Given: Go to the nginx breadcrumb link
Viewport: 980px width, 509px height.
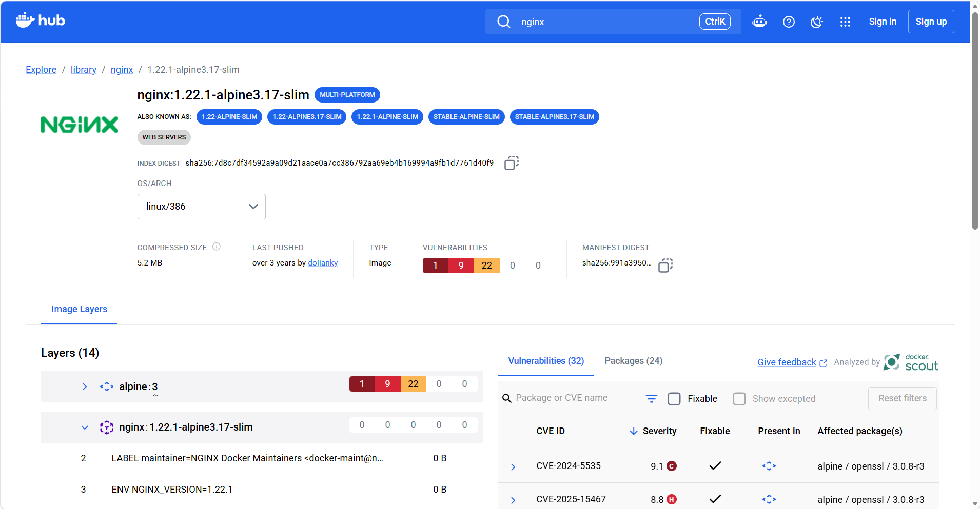Looking at the screenshot, I should (122, 70).
